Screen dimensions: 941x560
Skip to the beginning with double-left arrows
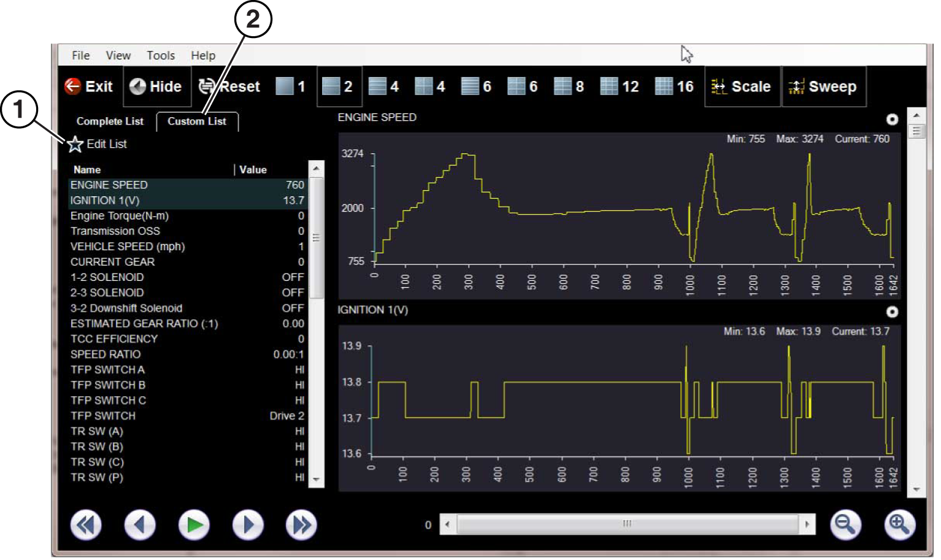tap(86, 525)
